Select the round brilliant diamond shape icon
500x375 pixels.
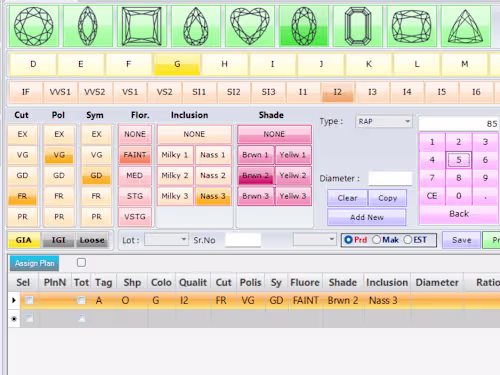(34, 26)
